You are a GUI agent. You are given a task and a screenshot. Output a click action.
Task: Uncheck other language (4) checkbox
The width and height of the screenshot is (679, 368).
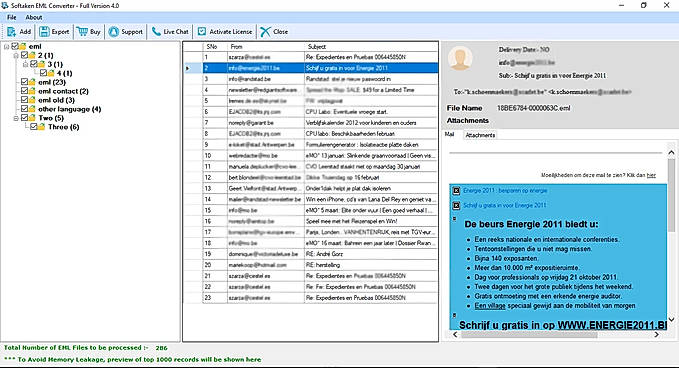(x=25, y=109)
